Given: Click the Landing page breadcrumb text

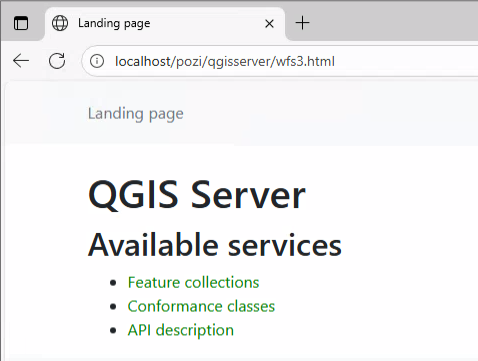Looking at the screenshot, I should coord(136,114).
